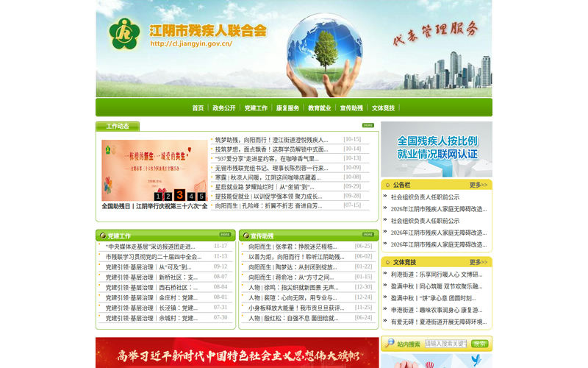Click the MORE icon in 宣传助残 panel
This screenshot has height=368, width=588.
pos(368,234)
